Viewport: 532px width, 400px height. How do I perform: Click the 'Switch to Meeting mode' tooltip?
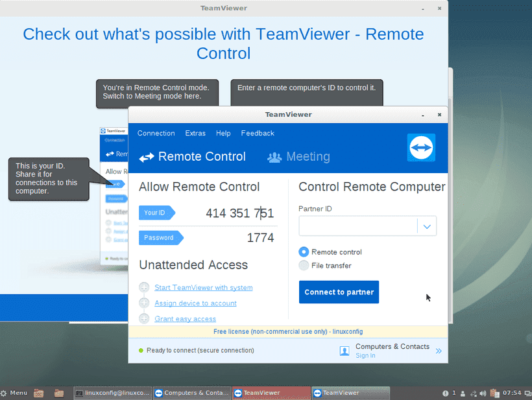[x=157, y=93]
